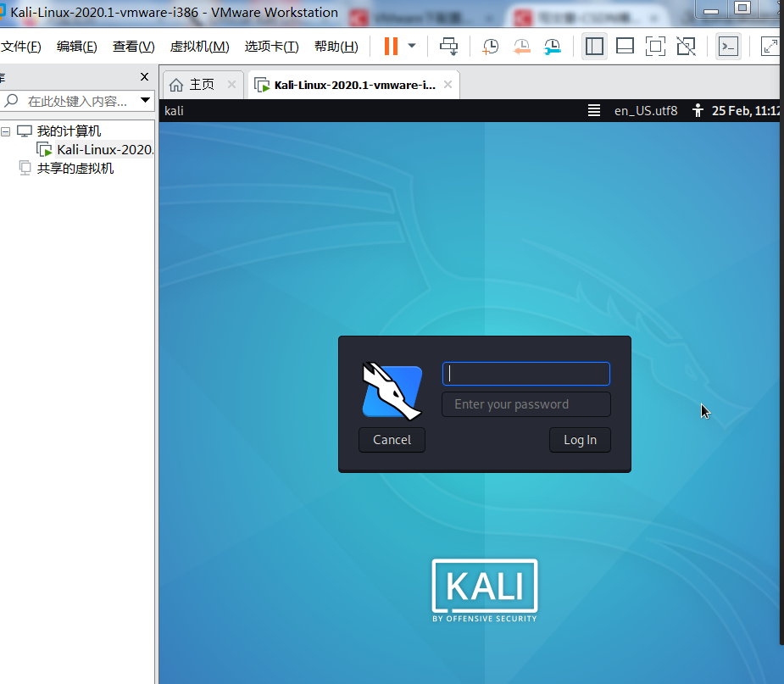This screenshot has width=784, height=684.
Task: Send Ctrl+Alt+Del to the virtual machine
Action: coord(448,47)
